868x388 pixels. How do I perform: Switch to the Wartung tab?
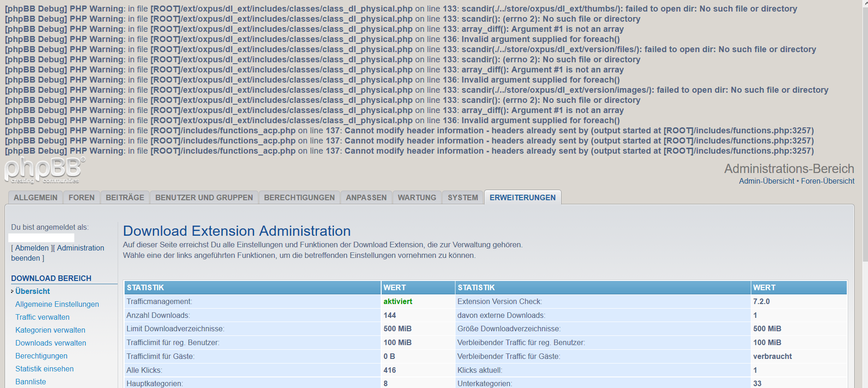(x=417, y=197)
